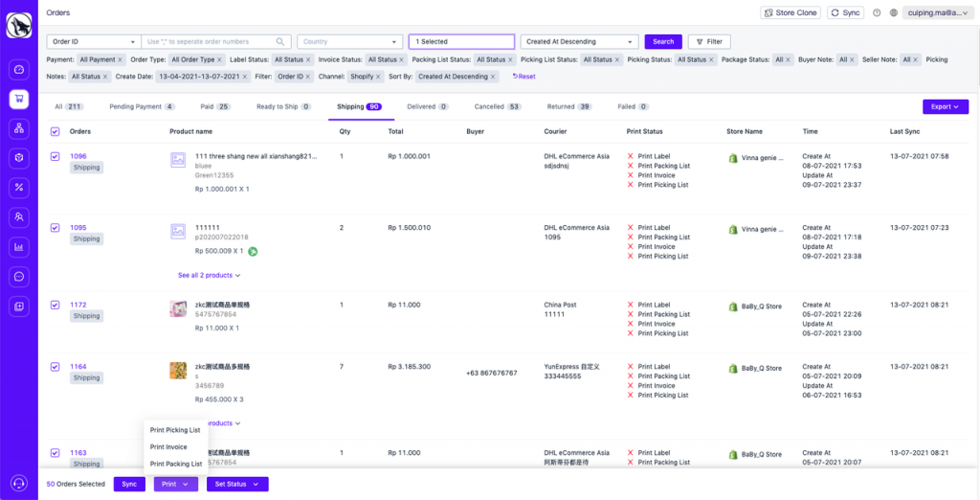This screenshot has width=980, height=500.
Task: Open the headset support icon
Action: 19,483
